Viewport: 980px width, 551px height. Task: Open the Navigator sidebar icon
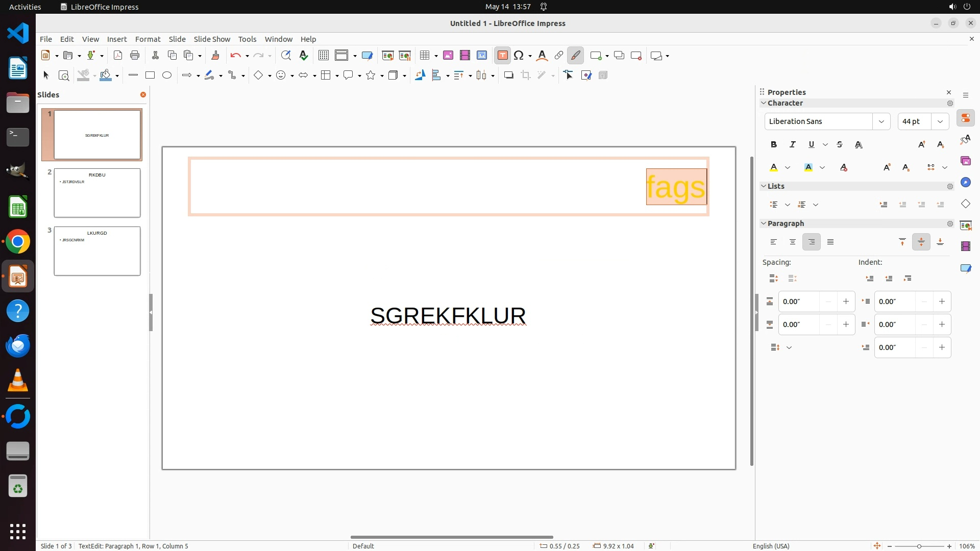965,183
